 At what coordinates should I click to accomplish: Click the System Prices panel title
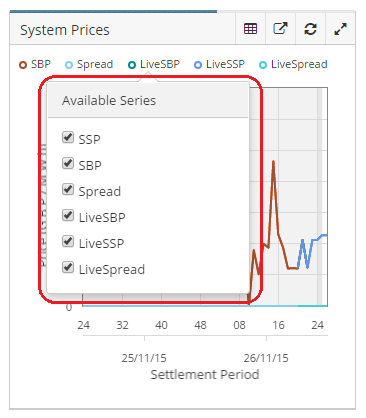(x=65, y=30)
